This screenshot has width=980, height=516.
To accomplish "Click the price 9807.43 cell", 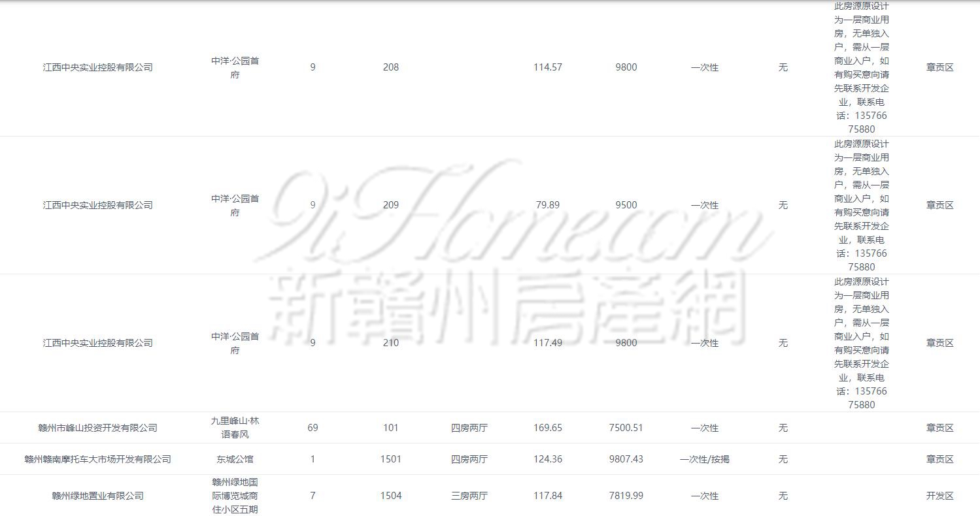I will (626, 459).
